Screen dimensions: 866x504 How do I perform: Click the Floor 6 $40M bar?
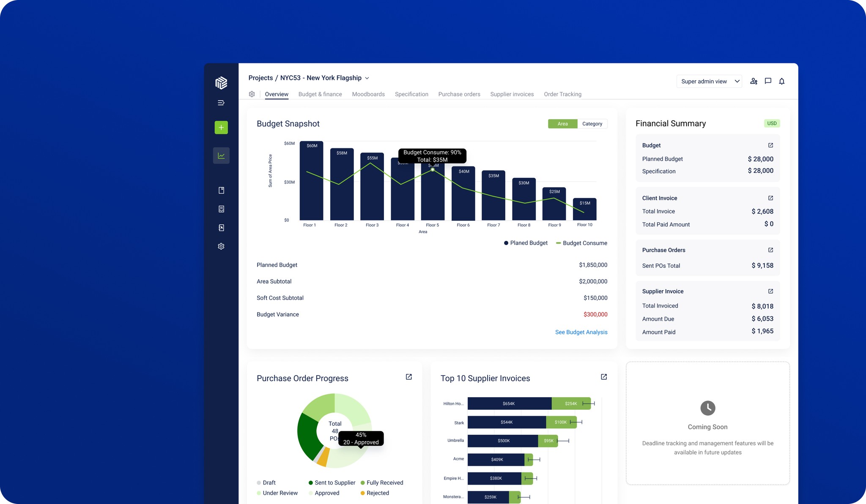pyautogui.click(x=463, y=193)
